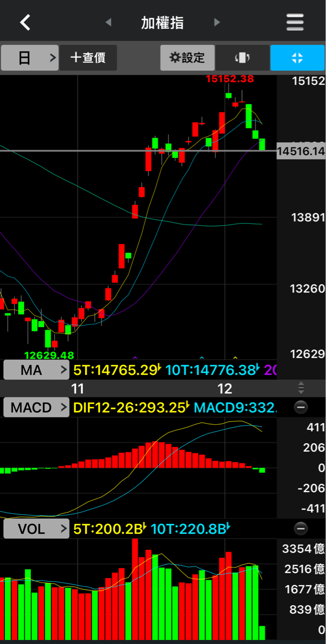Expand the VOL indicator selector
The height and width of the screenshot is (644, 326).
36,529
